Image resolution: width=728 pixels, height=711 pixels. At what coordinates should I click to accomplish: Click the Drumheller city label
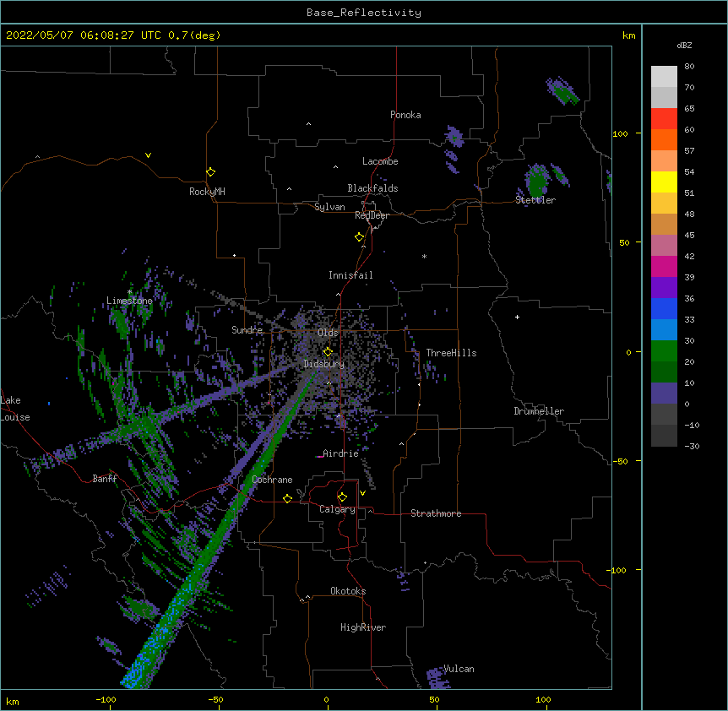(539, 411)
